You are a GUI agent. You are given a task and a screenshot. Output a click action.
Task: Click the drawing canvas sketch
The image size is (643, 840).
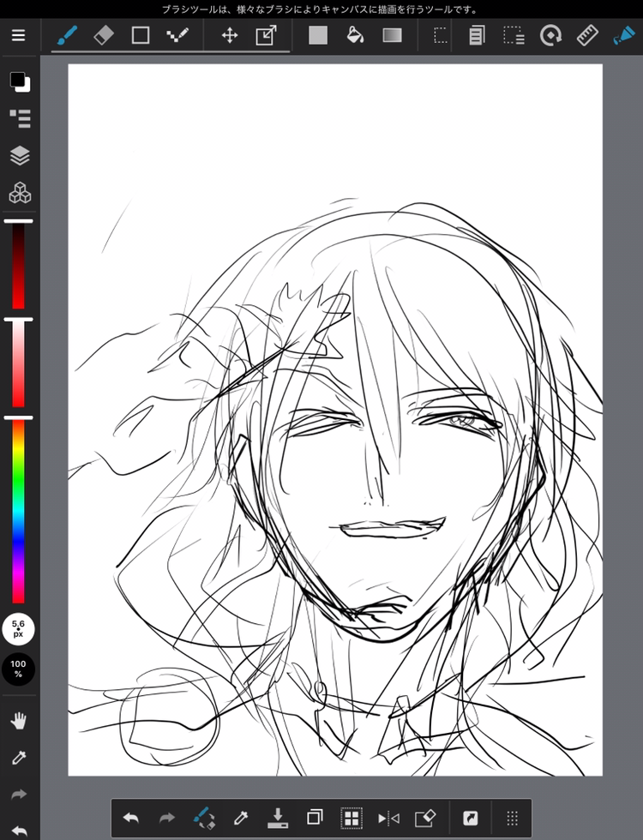click(335, 420)
